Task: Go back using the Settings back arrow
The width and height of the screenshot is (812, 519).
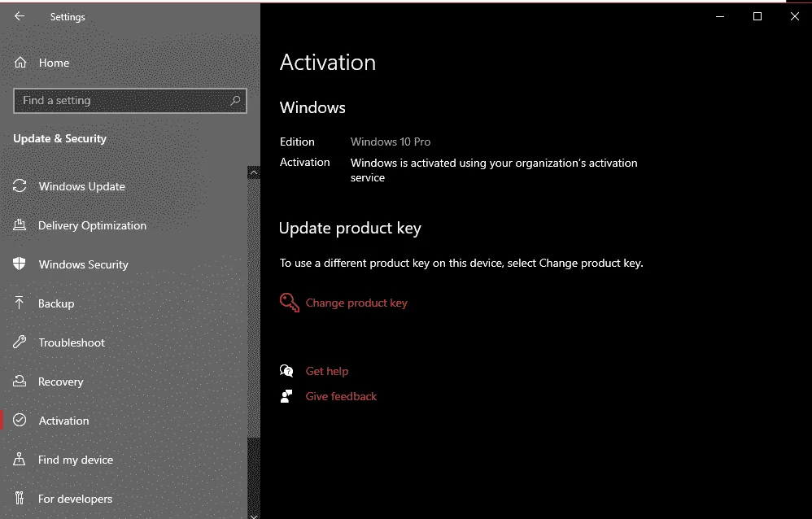Action: tap(20, 16)
